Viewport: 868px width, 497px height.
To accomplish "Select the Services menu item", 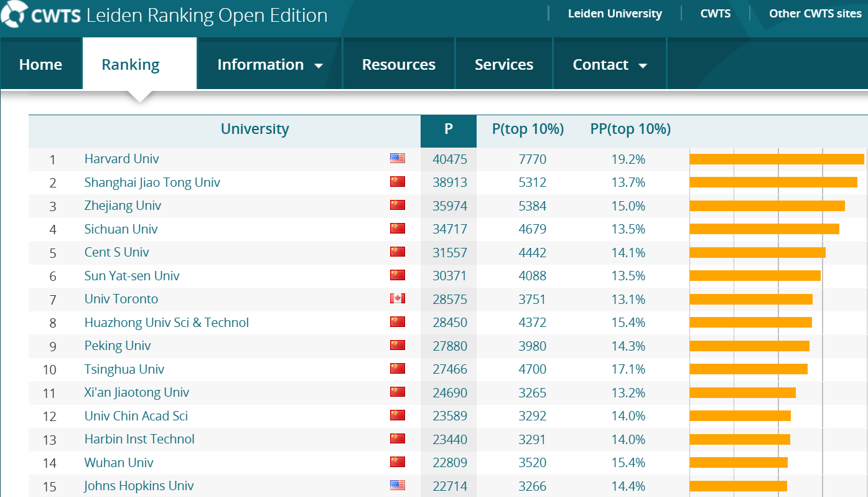I will click(x=503, y=65).
